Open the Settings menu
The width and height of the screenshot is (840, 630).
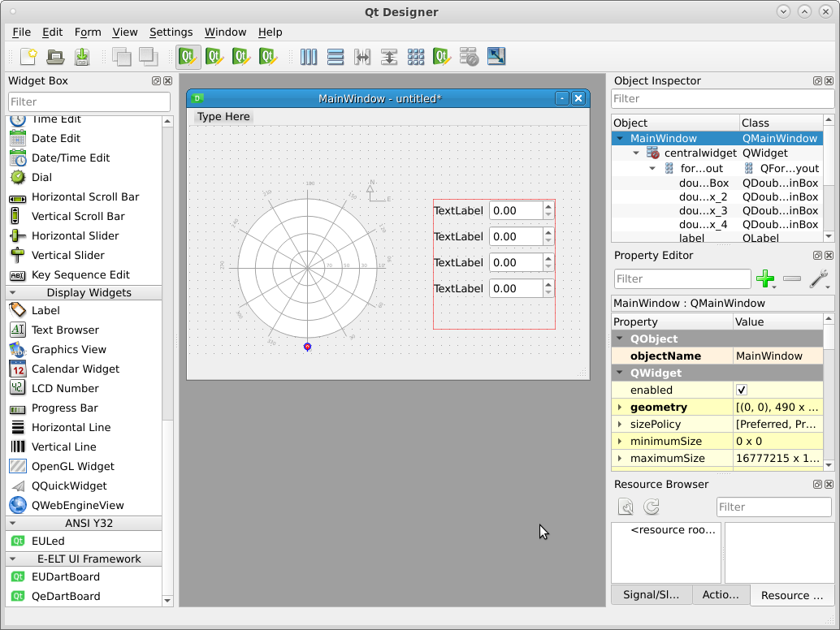click(x=171, y=32)
